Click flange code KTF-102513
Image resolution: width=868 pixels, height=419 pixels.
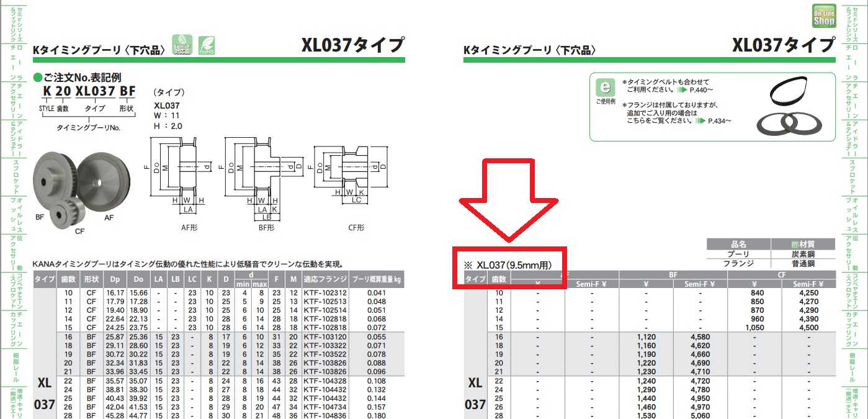tap(325, 301)
